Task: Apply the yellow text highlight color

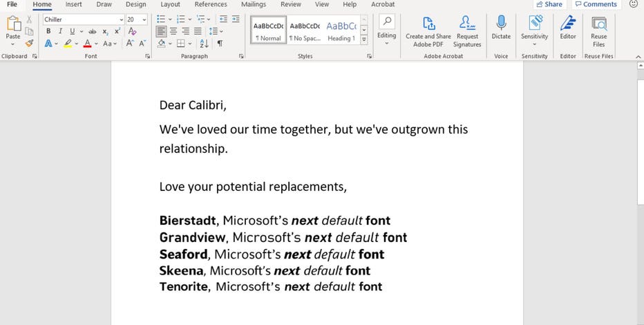Action: (68, 43)
